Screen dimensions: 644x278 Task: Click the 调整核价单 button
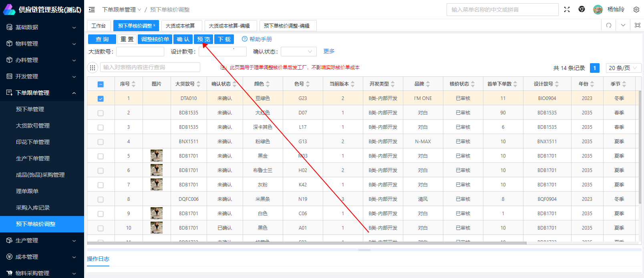point(155,39)
